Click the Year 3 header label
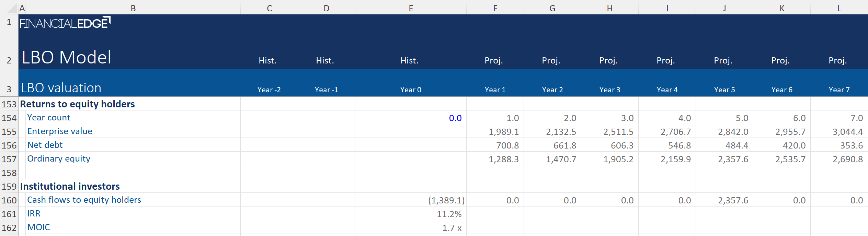 point(609,90)
